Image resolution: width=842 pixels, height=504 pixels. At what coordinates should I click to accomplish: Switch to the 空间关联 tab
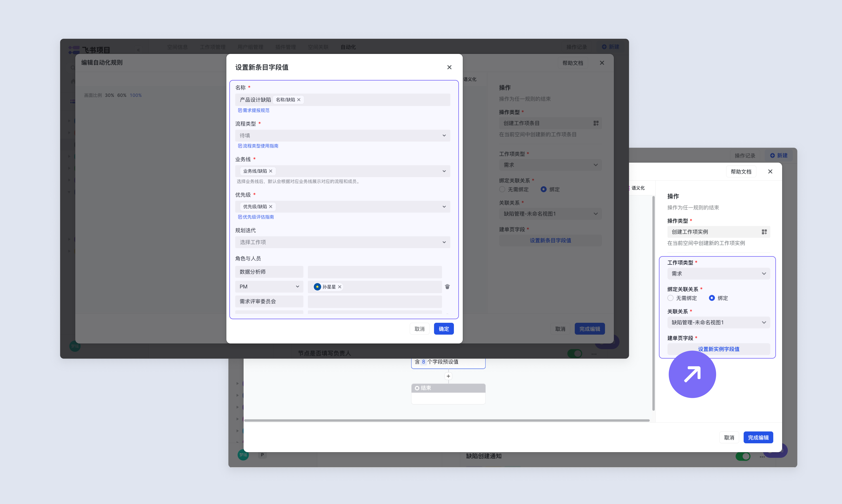click(318, 47)
